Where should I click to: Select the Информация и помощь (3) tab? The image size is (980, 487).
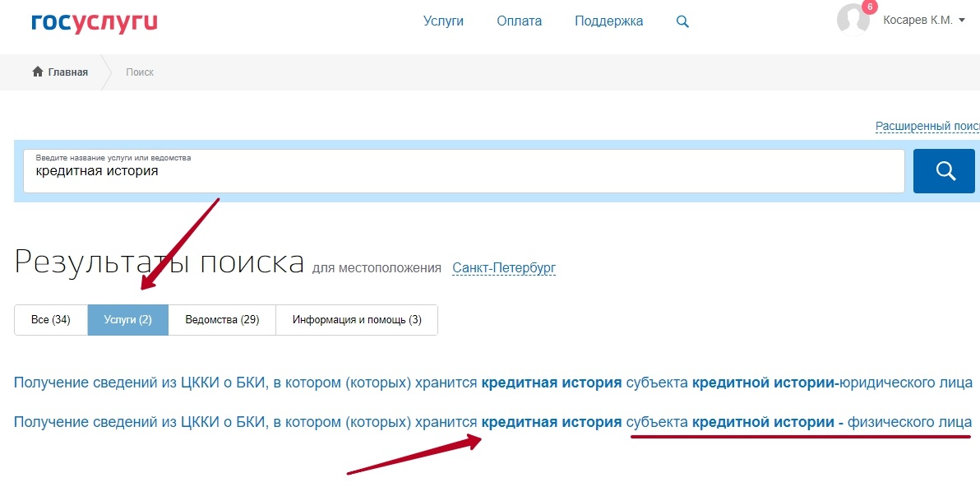pos(357,320)
